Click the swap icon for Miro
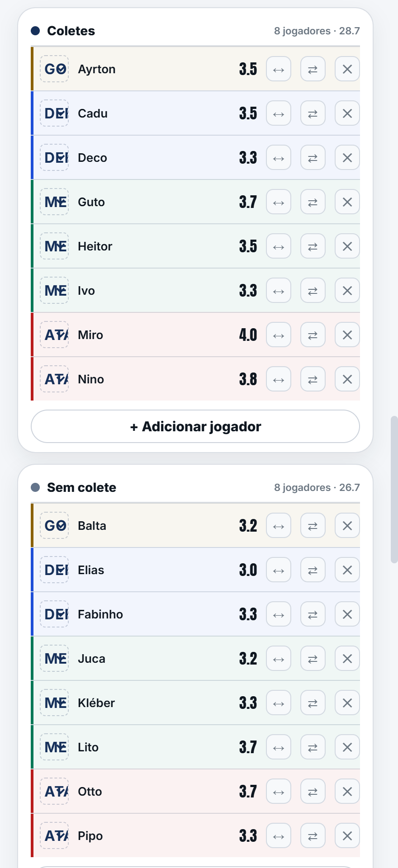 click(313, 335)
